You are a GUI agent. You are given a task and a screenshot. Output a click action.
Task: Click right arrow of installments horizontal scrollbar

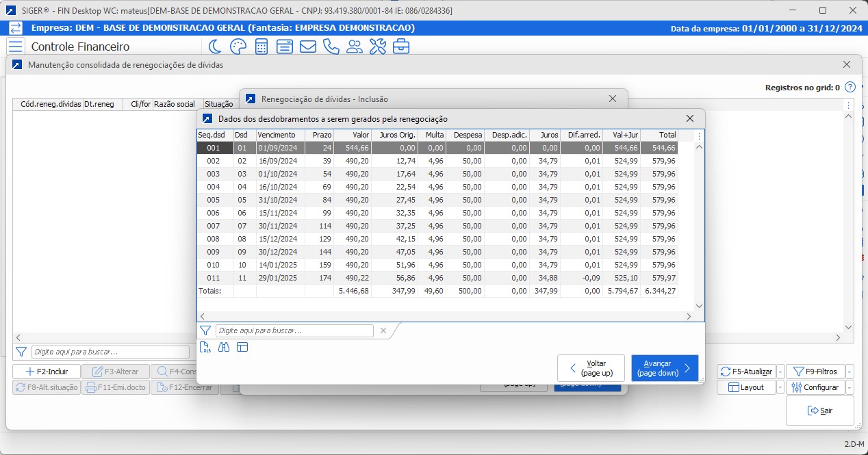pyautogui.click(x=689, y=316)
